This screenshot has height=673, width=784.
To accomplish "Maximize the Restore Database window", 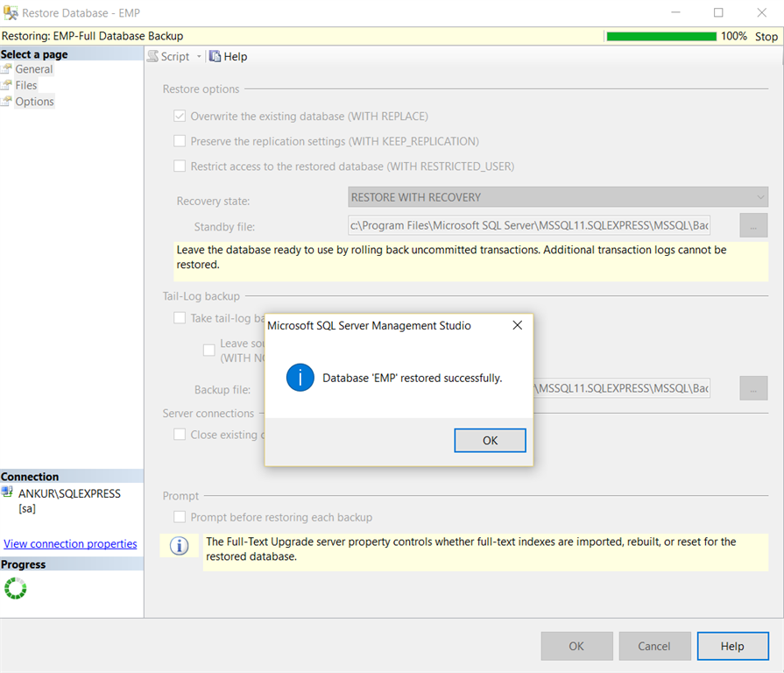I will pos(718,12).
